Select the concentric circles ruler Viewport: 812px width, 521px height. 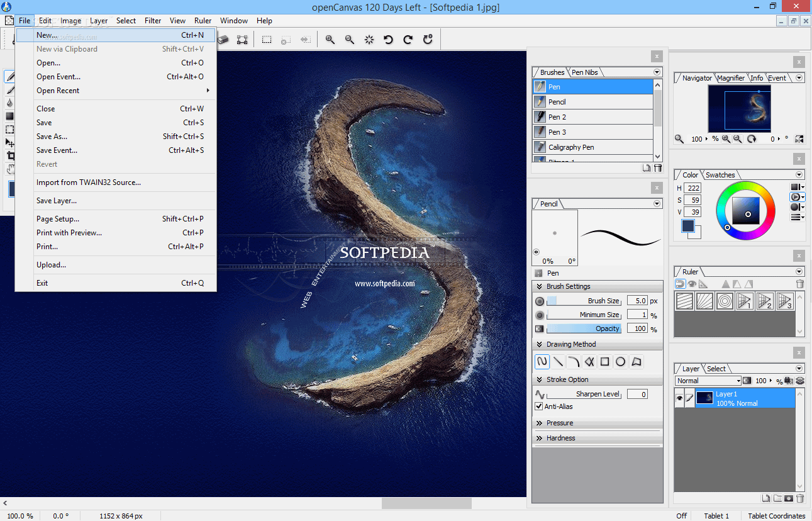[x=725, y=301]
